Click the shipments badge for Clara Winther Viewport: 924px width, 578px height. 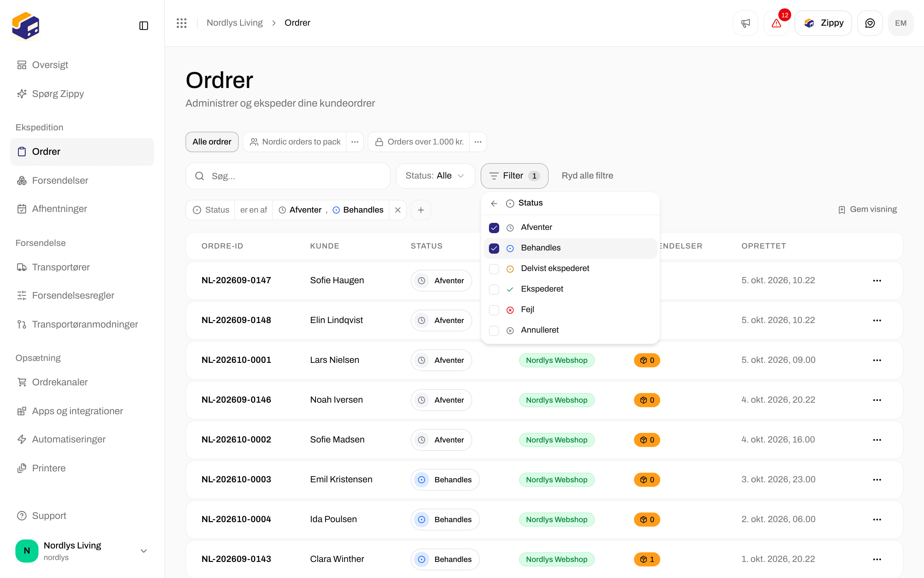point(647,559)
